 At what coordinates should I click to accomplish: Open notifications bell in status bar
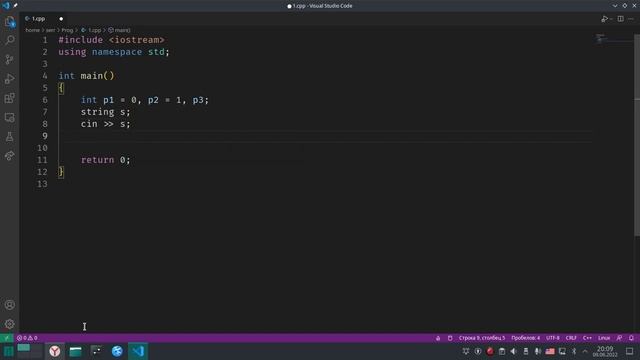[631, 338]
